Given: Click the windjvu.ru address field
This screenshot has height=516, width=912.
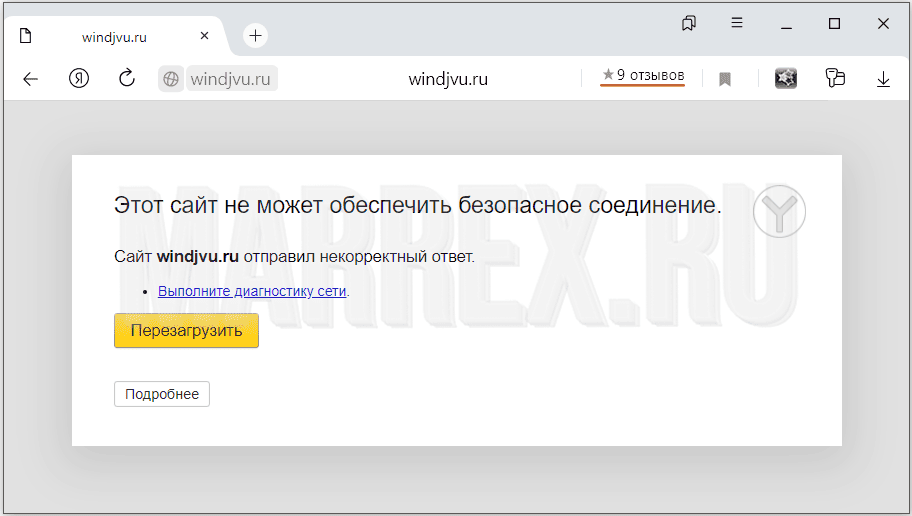Looking at the screenshot, I should click(231, 79).
